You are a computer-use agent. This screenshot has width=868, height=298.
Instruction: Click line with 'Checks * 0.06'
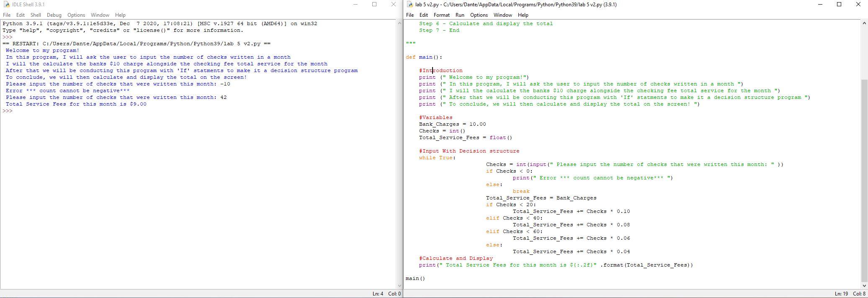571,238
